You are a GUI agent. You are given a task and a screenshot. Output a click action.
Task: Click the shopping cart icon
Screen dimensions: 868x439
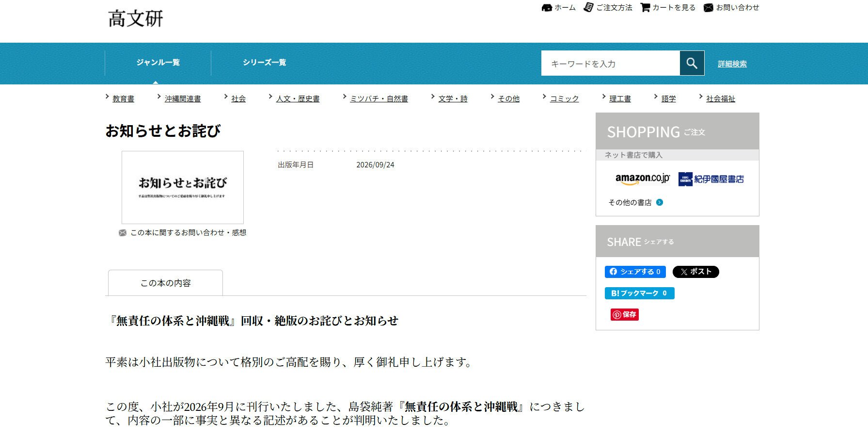(x=645, y=8)
